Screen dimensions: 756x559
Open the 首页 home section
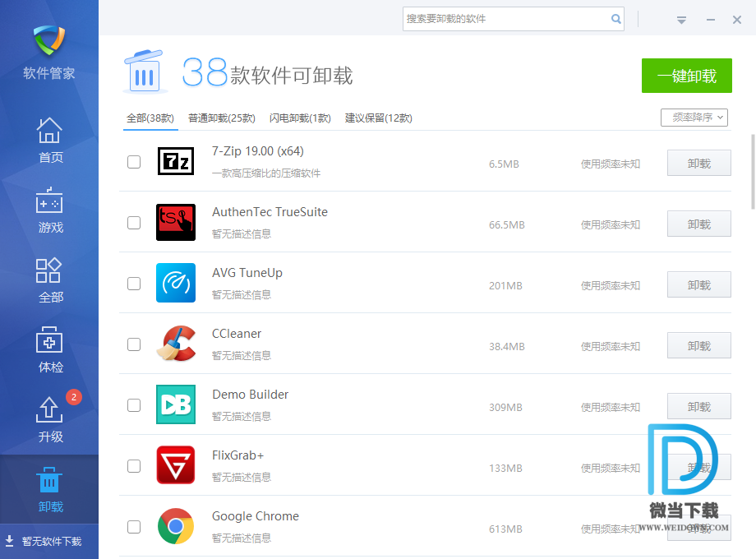tap(49, 140)
